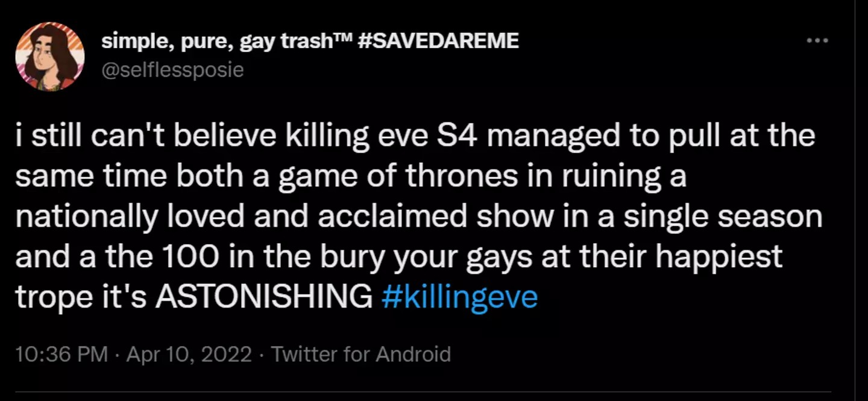The width and height of the screenshot is (868, 401).
Task: Open the @selflessposie profile handle
Action: (x=172, y=70)
